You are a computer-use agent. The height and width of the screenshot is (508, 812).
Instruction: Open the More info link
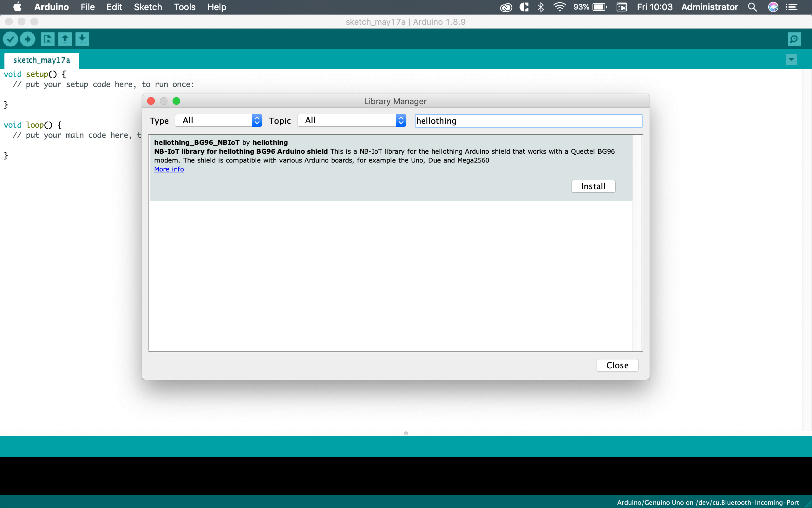[x=169, y=169]
